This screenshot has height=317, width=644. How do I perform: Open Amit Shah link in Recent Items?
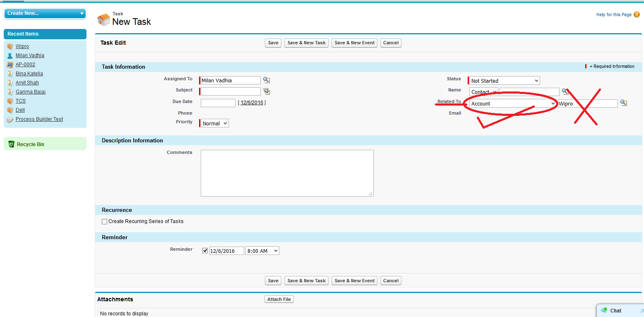point(27,83)
